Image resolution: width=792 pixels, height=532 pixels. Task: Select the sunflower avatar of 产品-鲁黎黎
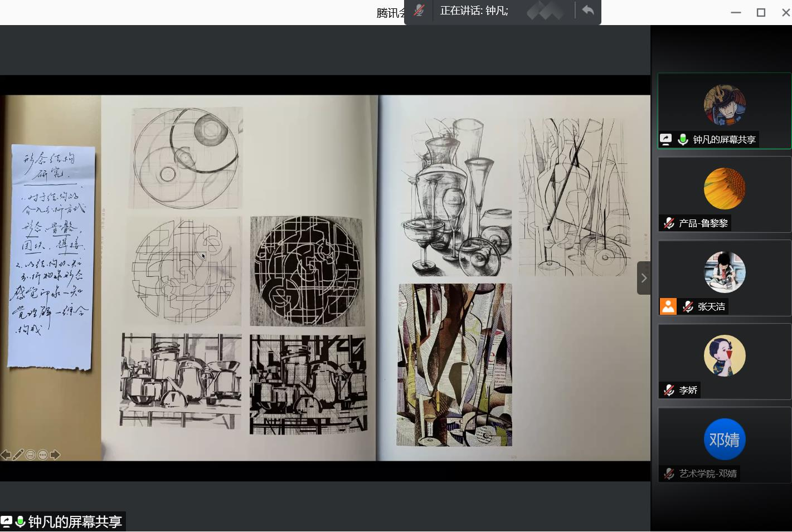coord(725,189)
